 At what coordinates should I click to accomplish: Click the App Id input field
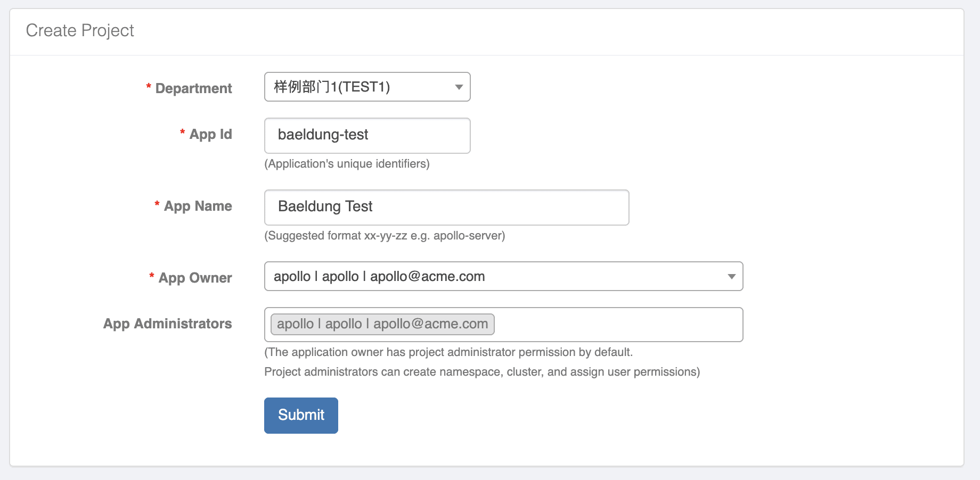coord(367,136)
